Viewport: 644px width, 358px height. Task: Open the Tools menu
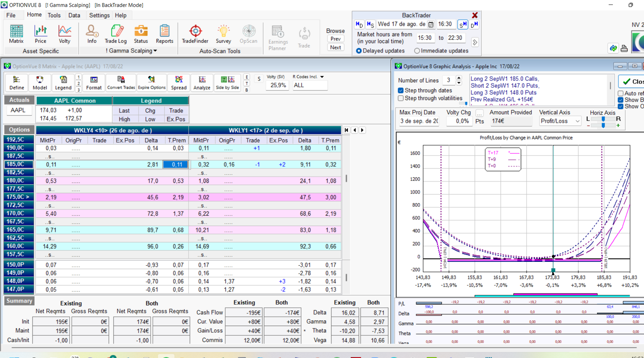pos(54,15)
